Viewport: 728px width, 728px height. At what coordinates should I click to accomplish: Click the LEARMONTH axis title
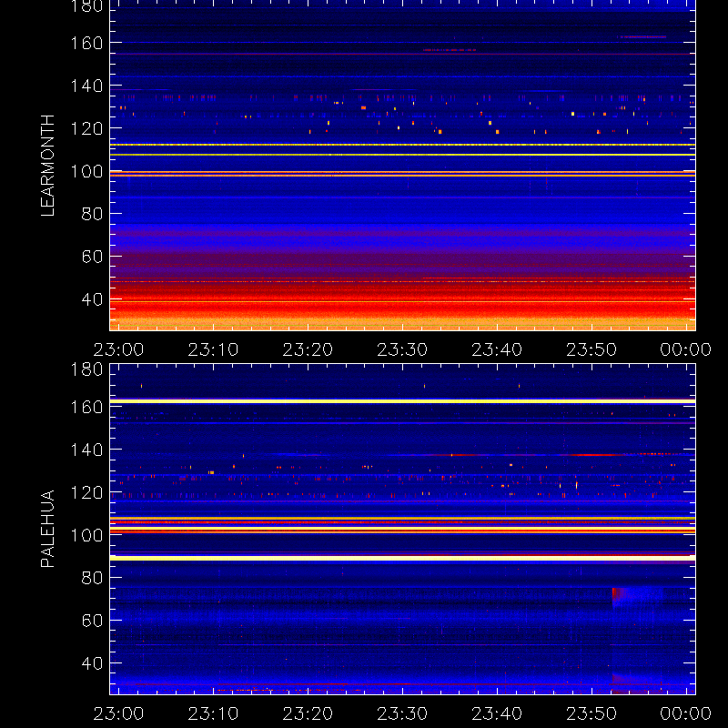pyautogui.click(x=48, y=166)
